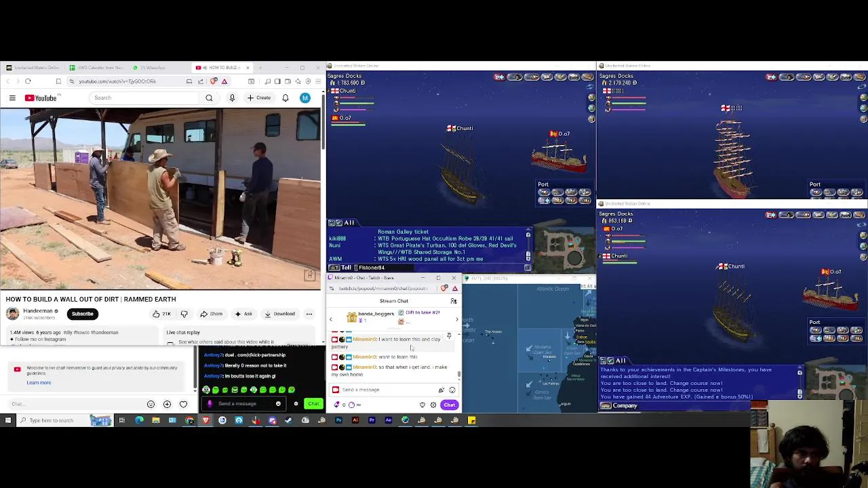868x488 pixels.
Task: Open the Windows Start menu
Action: pos(8,420)
